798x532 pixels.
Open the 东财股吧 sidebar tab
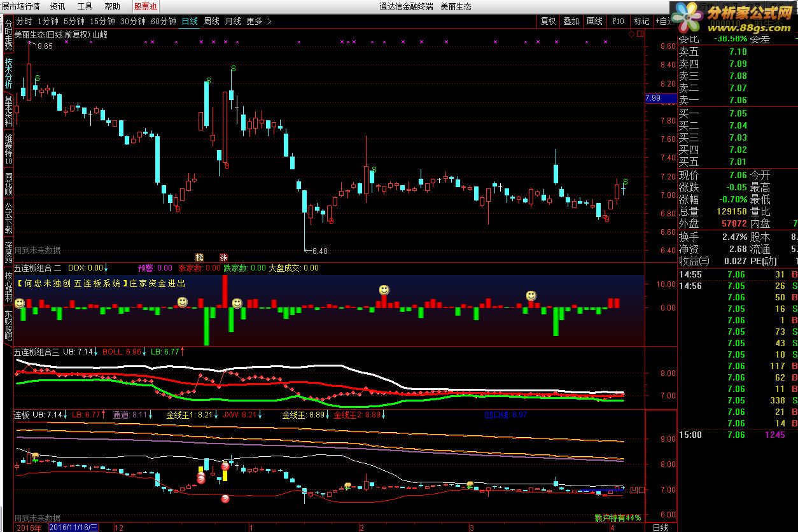tap(8, 325)
